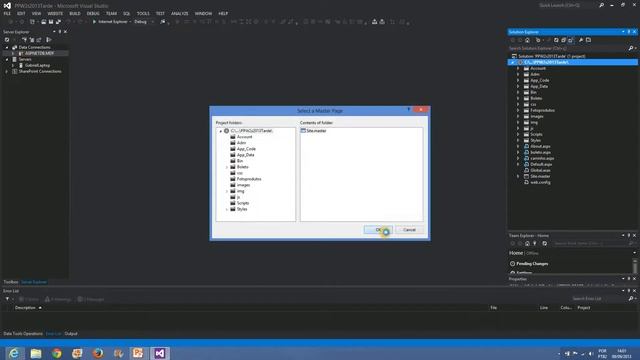Click OK in Select a Master Page dialog

(378, 230)
